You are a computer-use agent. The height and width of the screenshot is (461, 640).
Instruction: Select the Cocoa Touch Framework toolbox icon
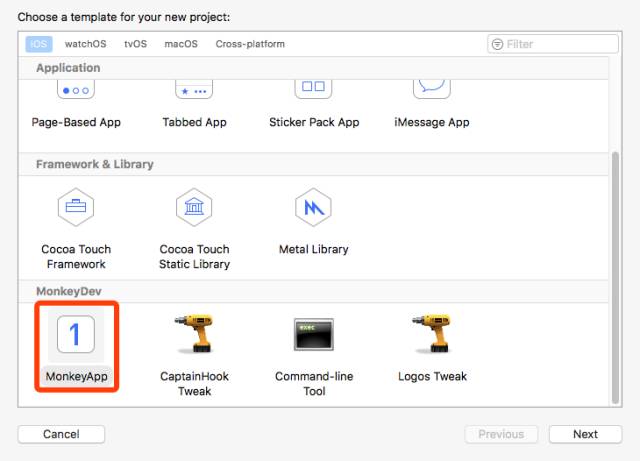[x=76, y=207]
